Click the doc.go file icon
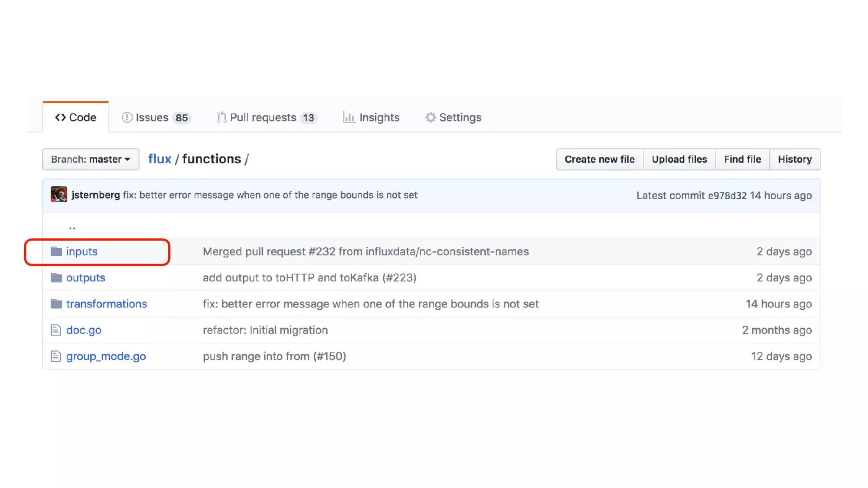The image size is (868, 488). tap(56, 330)
